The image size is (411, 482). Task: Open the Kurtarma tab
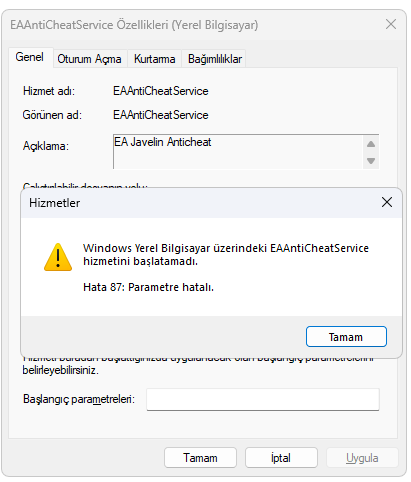pyautogui.click(x=154, y=59)
